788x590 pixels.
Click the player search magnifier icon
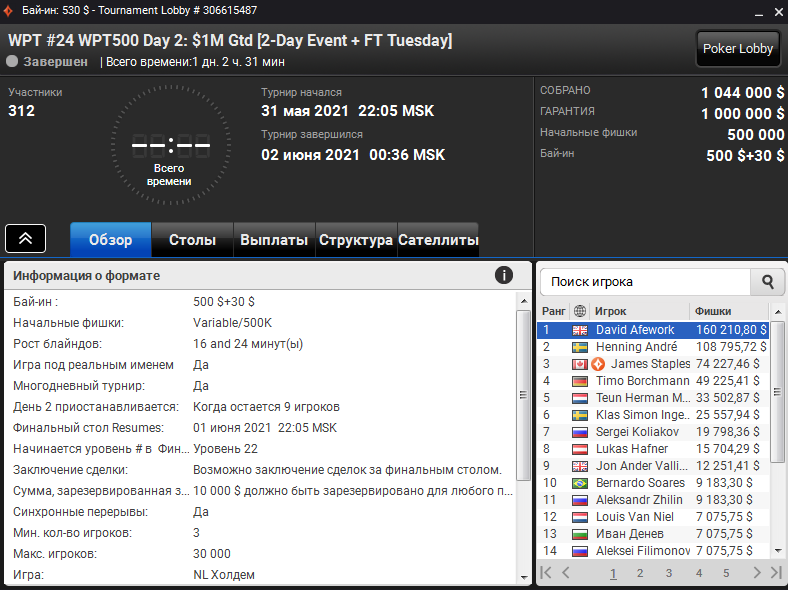[x=767, y=282]
